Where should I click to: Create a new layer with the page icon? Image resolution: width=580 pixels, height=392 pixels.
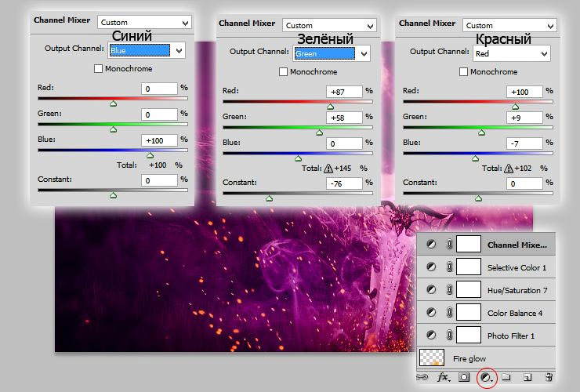[527, 377]
